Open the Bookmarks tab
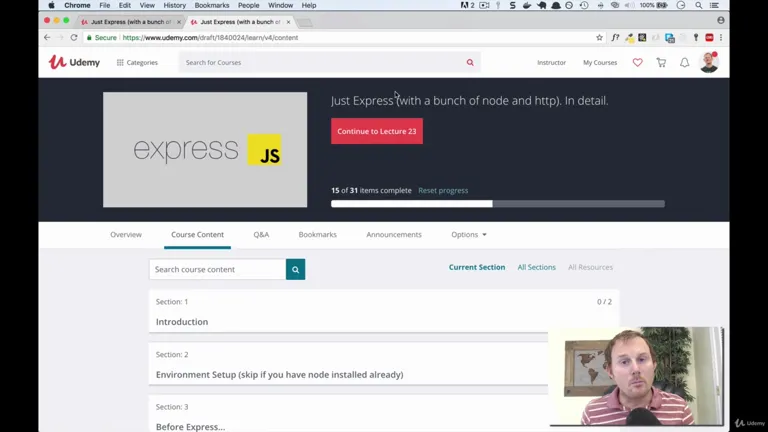The height and width of the screenshot is (432, 768). [317, 235]
